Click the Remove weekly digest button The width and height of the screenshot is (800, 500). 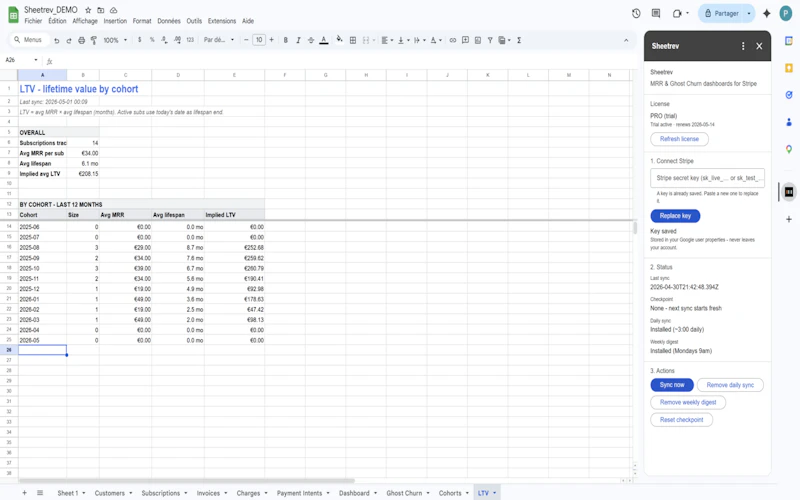[688, 402]
